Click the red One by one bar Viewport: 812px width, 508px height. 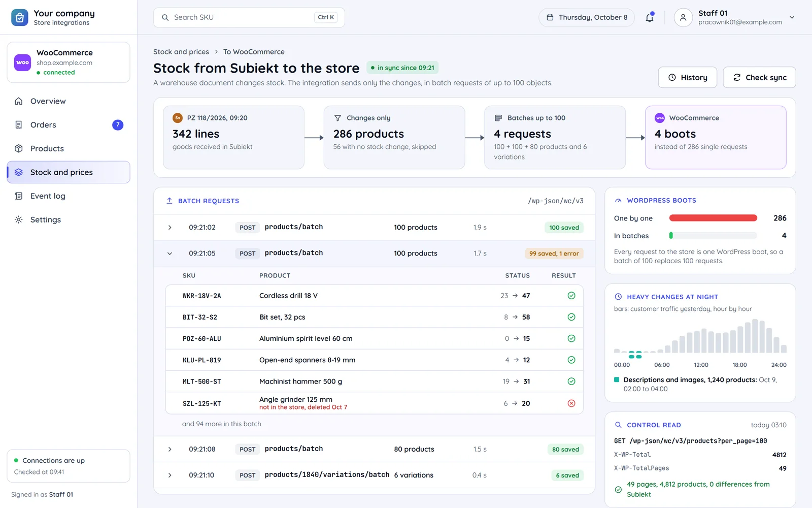713,218
